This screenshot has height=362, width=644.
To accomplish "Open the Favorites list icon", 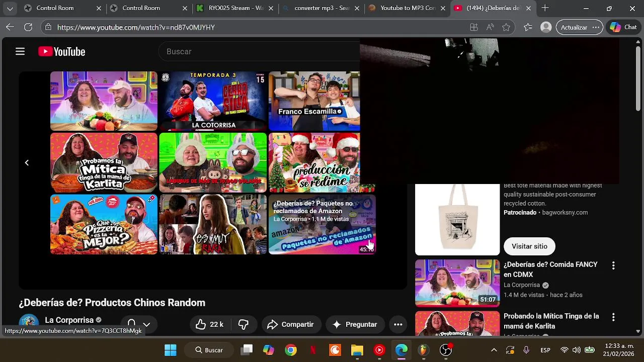I will (x=528, y=27).
